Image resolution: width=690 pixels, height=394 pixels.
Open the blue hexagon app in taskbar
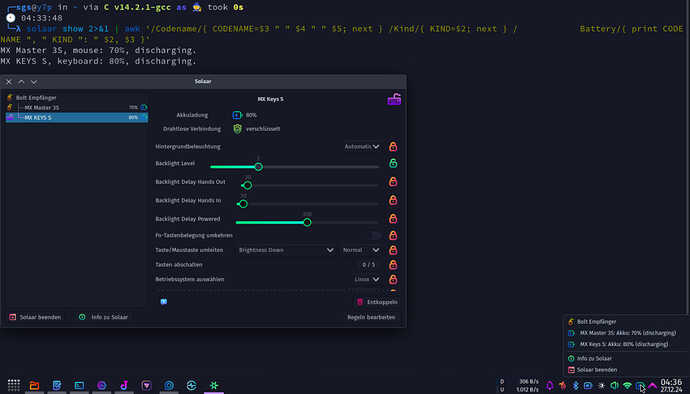169,386
